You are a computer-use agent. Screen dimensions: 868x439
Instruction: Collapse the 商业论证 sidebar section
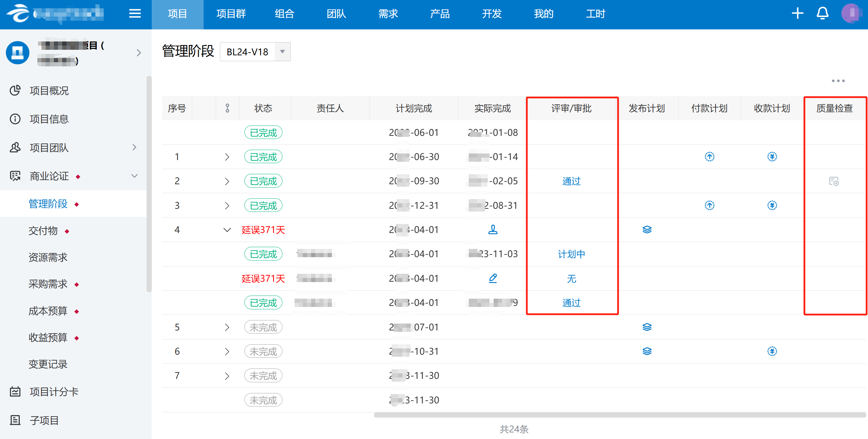tap(134, 176)
